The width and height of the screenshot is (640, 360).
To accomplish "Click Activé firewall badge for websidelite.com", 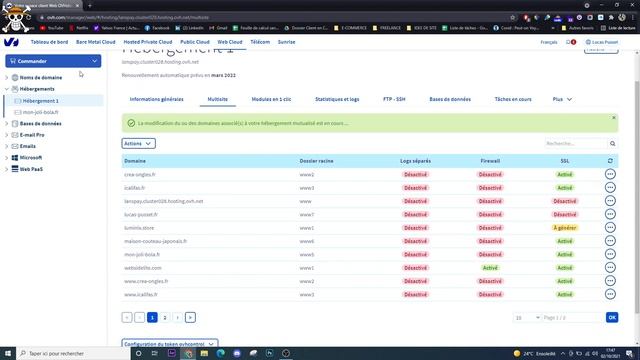I will [x=490, y=268].
